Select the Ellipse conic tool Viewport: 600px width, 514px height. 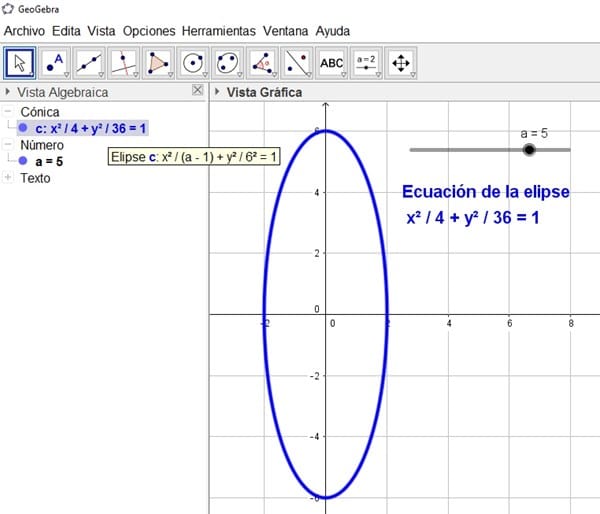tap(227, 63)
